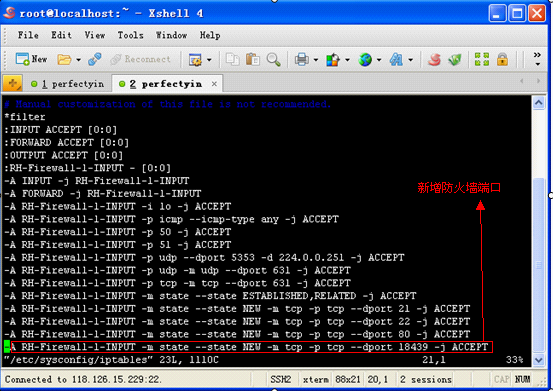This screenshot has width=554, height=392.
Task: Click the SSH2 status bar entry
Action: (x=281, y=380)
